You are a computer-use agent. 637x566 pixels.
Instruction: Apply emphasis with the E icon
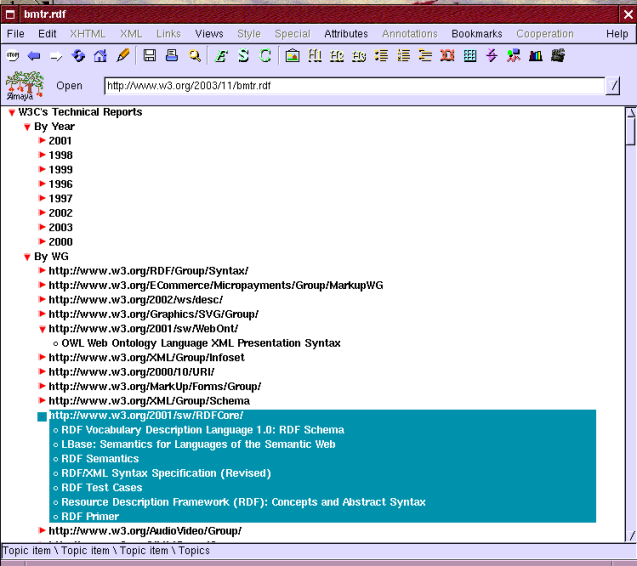221,56
